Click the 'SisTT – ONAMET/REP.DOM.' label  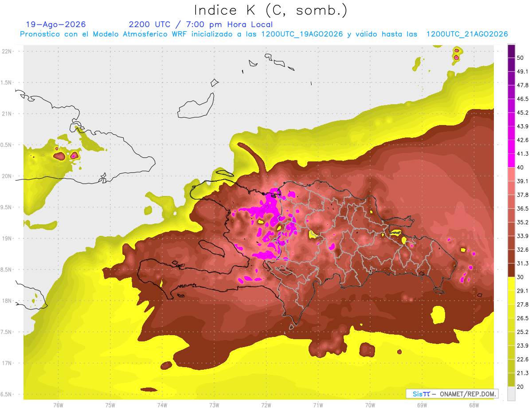[452, 394]
